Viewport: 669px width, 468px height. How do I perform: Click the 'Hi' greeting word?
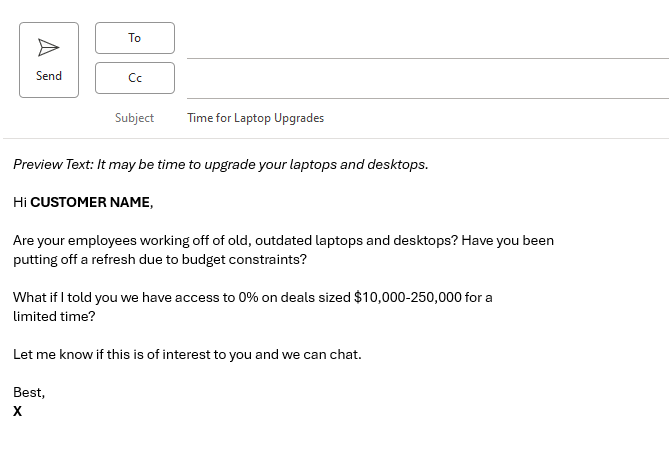point(20,202)
